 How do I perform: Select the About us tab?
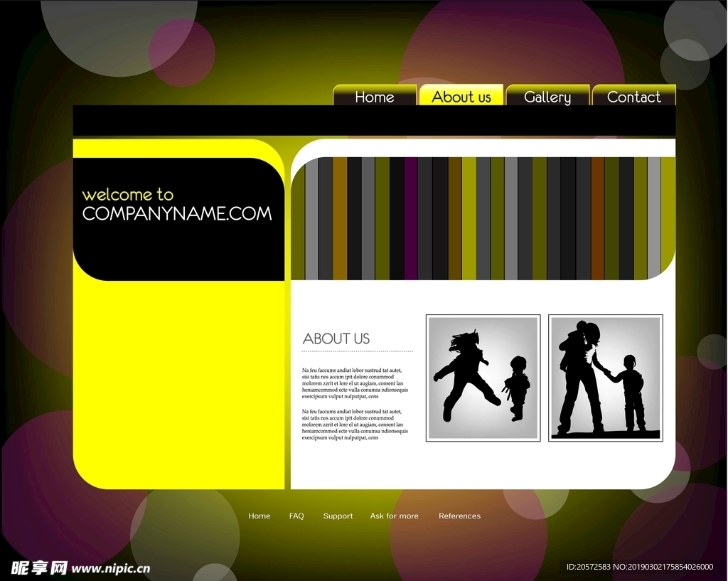[x=461, y=95]
